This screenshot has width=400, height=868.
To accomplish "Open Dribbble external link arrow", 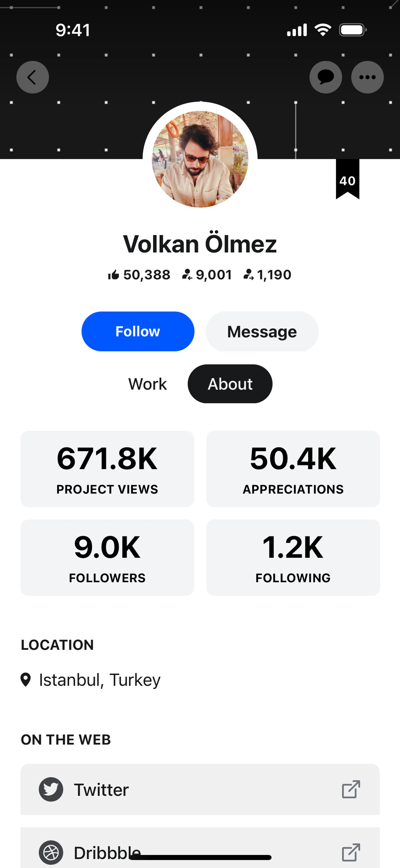I will [351, 853].
